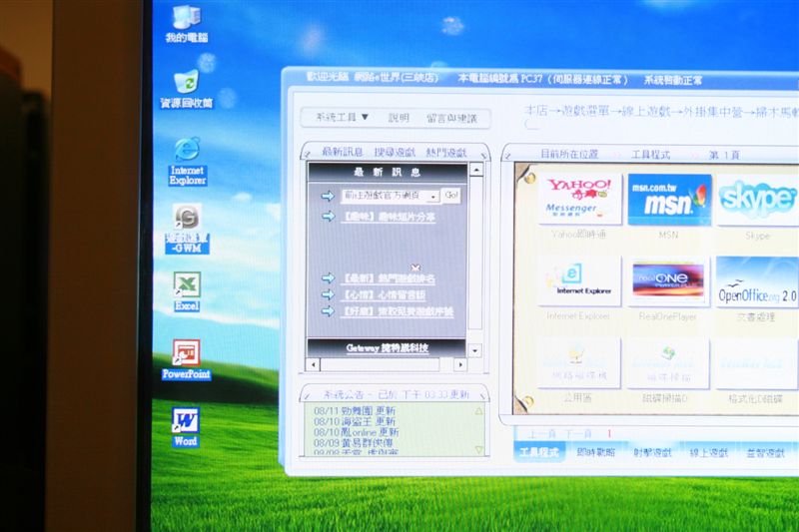Open 資源回收筒 recycle bin icon
This screenshot has width=799, height=532.
187,89
